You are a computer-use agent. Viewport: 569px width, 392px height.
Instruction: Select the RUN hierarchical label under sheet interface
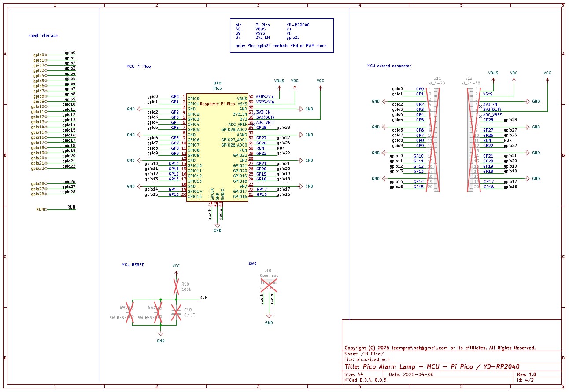pyautogui.click(x=41, y=209)
